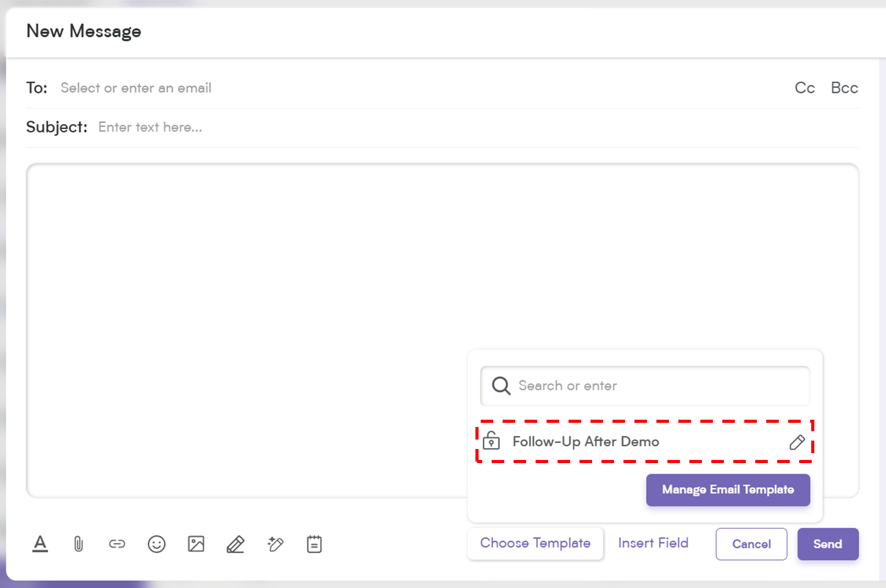Edit the Follow-Up After Demo template pencil
Image resolution: width=886 pixels, height=588 pixels.
(797, 442)
